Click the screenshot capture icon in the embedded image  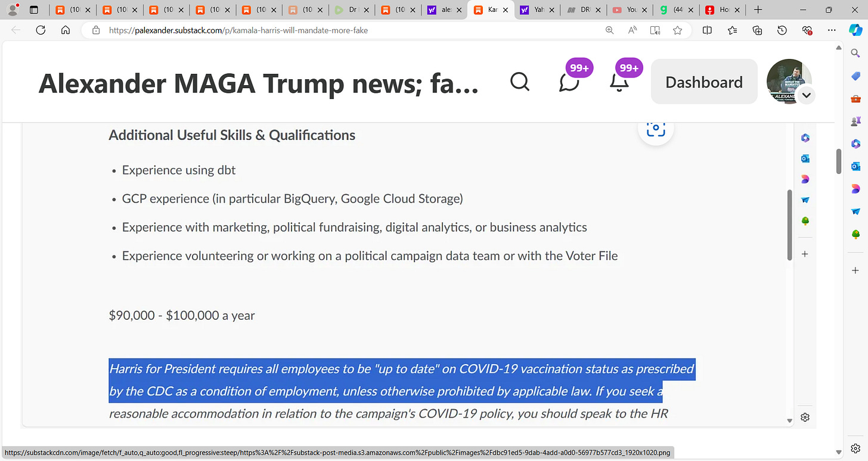[x=656, y=129]
